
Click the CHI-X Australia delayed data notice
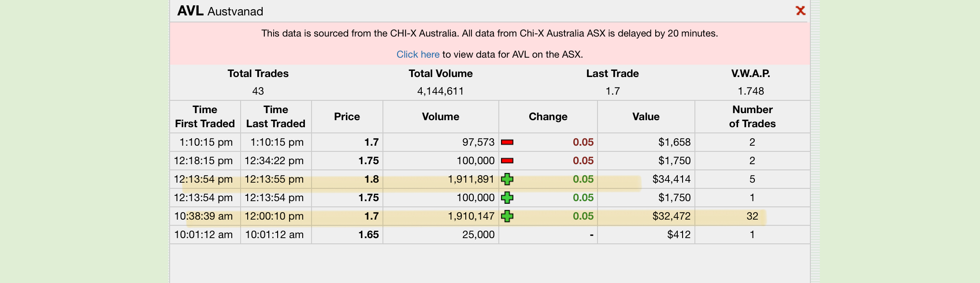click(490, 33)
